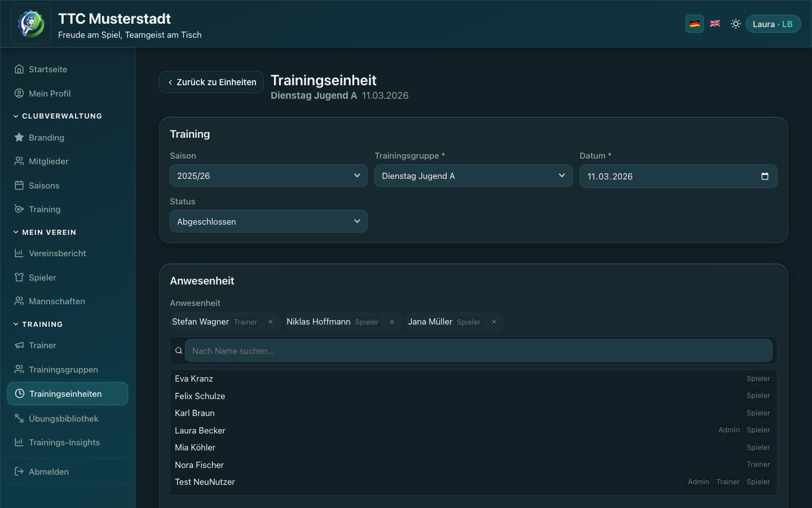This screenshot has height=508, width=812.
Task: Add Eva Kranz to attendance
Action: point(473,379)
